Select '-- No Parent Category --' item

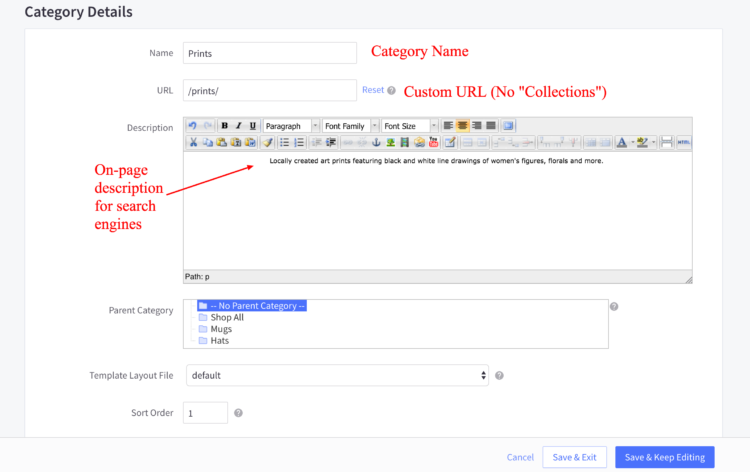pos(252,306)
